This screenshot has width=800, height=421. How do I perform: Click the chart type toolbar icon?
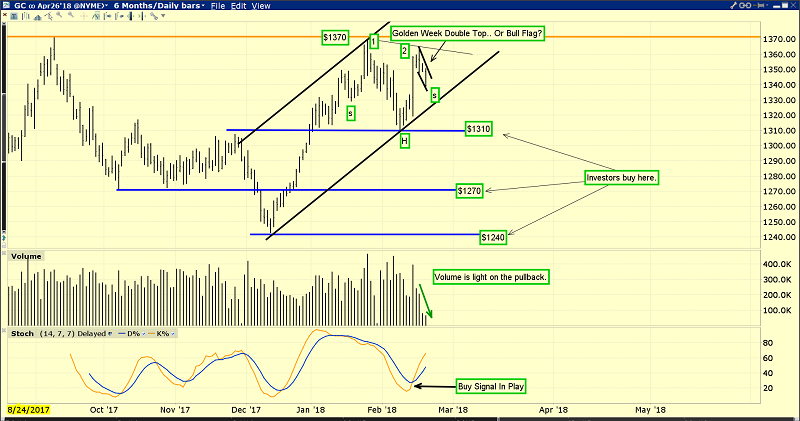[14, 16]
